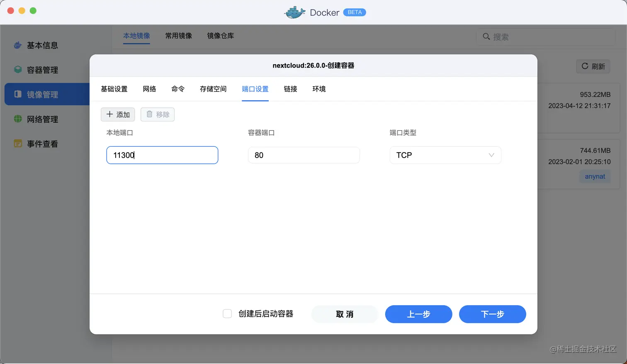
Task: Click the search magnifier icon
Action: pyautogui.click(x=486, y=36)
